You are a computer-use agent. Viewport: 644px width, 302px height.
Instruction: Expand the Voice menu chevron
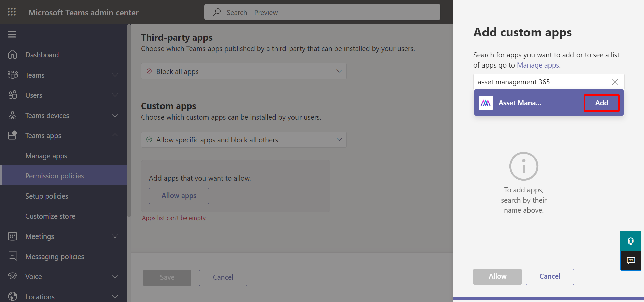click(115, 276)
